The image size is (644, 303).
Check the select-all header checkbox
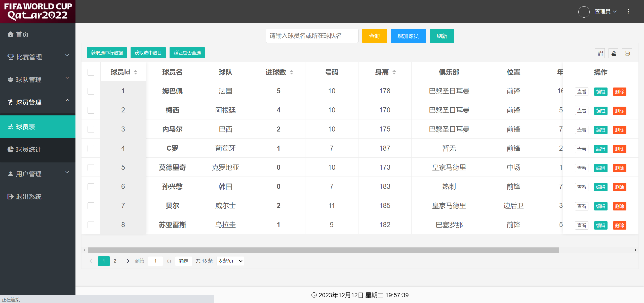[x=91, y=72]
